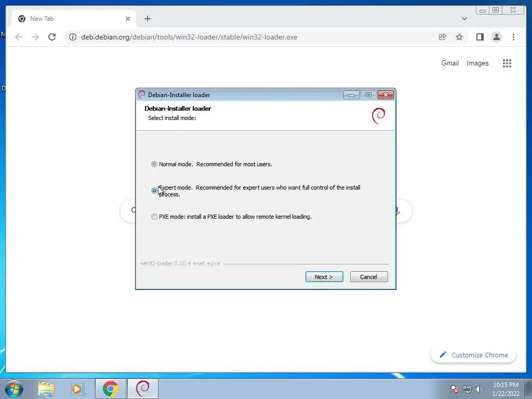Click the 'Normal mode. Recommended for most users.' label
The height and width of the screenshot is (399, 532).
[x=216, y=164]
